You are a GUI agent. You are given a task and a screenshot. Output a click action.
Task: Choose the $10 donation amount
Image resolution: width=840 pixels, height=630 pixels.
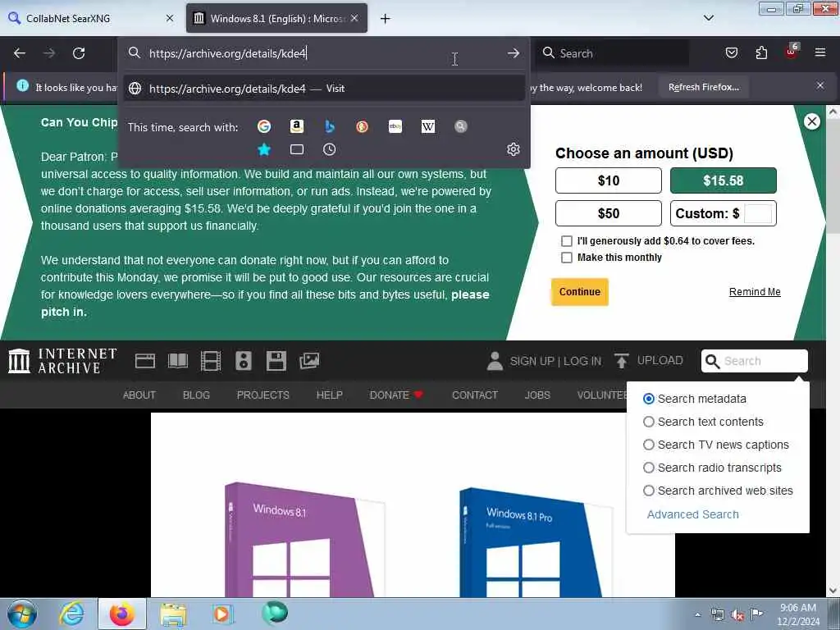tap(609, 180)
